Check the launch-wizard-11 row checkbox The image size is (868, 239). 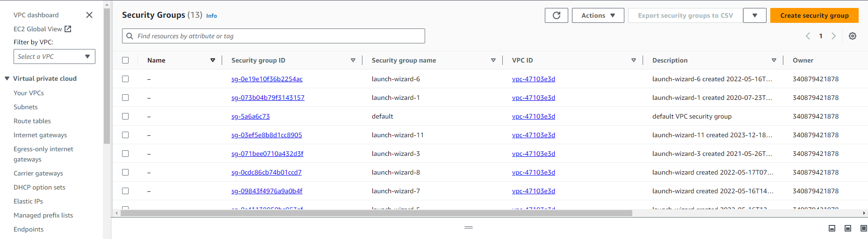125,135
